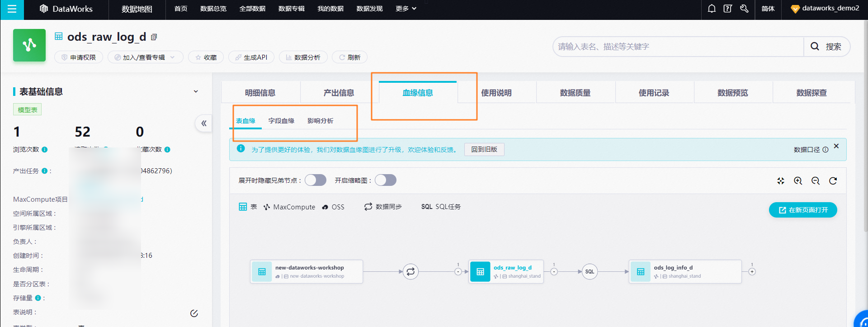The height and width of the screenshot is (327, 868).
Task: Click the wrench settings icon
Action: click(744, 9)
